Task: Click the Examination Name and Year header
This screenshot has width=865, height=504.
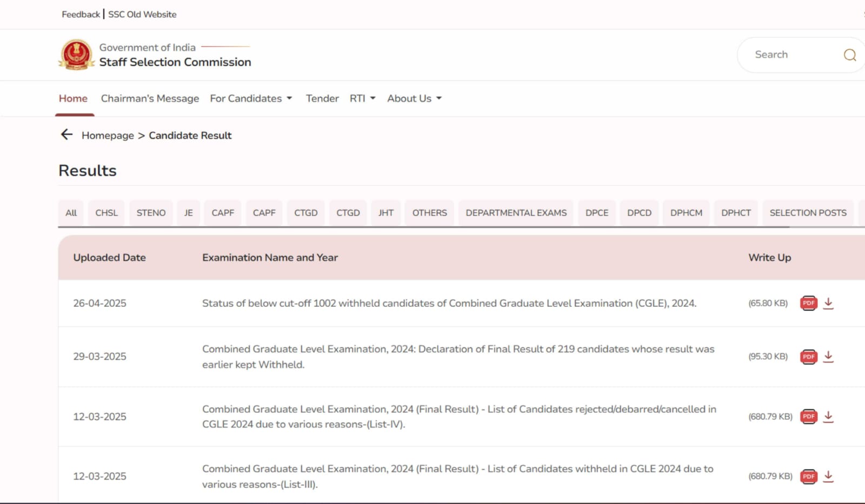Action: 270,258
